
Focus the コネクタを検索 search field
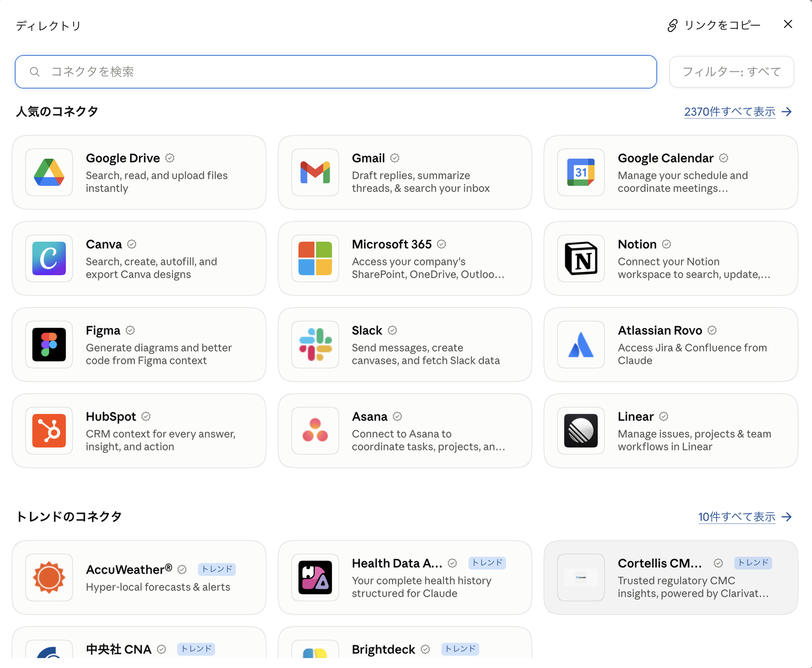[336, 72]
